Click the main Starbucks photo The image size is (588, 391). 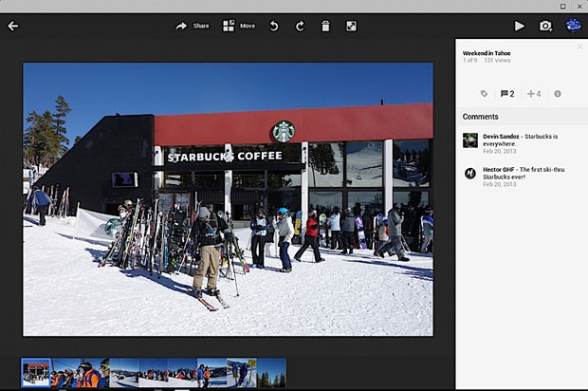click(228, 199)
